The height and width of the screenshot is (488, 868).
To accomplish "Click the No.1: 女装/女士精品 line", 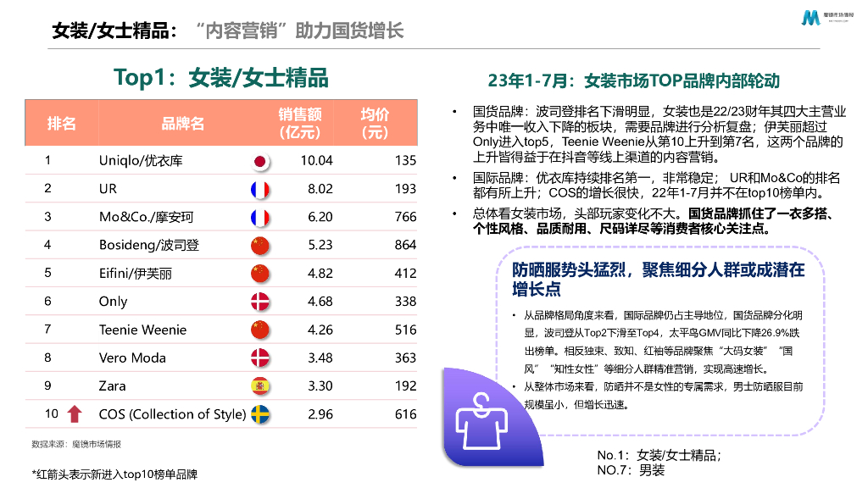I will pos(659,455).
